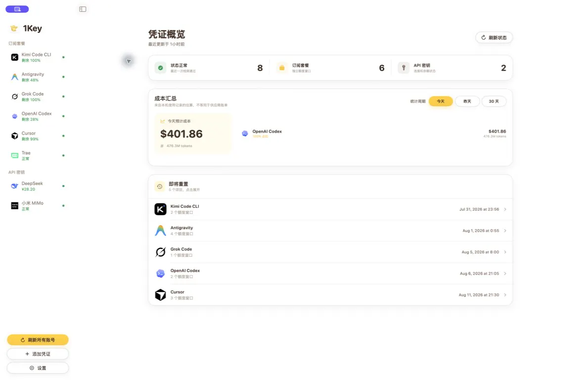Open OpenAI Codex sidebar entry

(x=38, y=116)
